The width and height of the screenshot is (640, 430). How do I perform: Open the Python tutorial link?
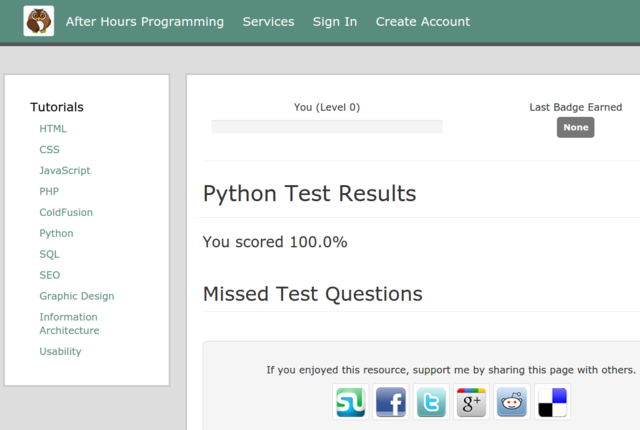[x=56, y=233]
